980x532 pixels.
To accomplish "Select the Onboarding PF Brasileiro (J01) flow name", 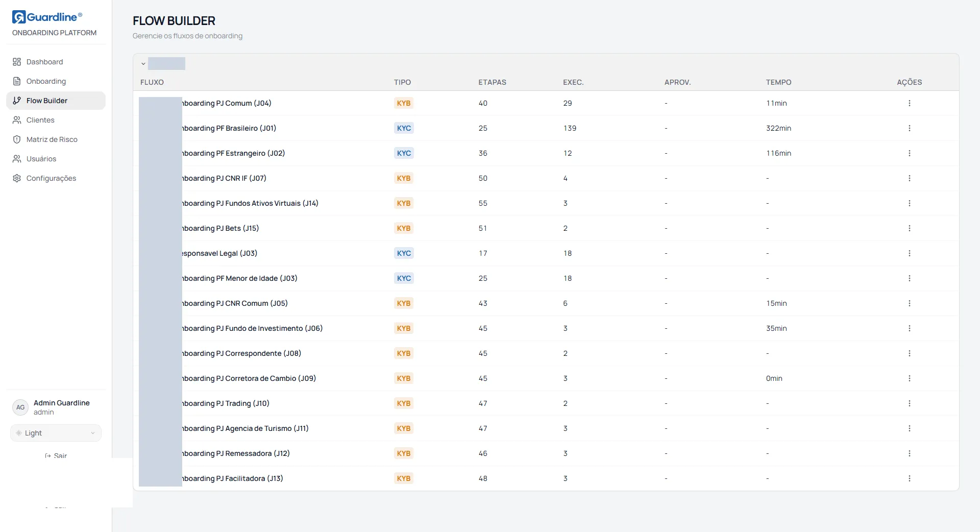I will pos(229,128).
